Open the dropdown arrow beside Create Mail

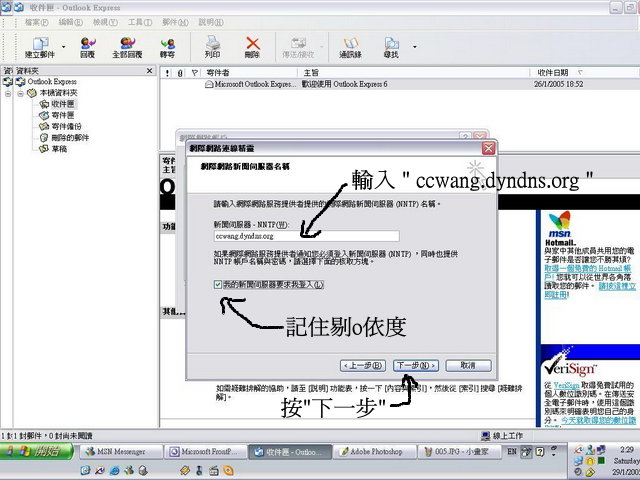point(65,46)
